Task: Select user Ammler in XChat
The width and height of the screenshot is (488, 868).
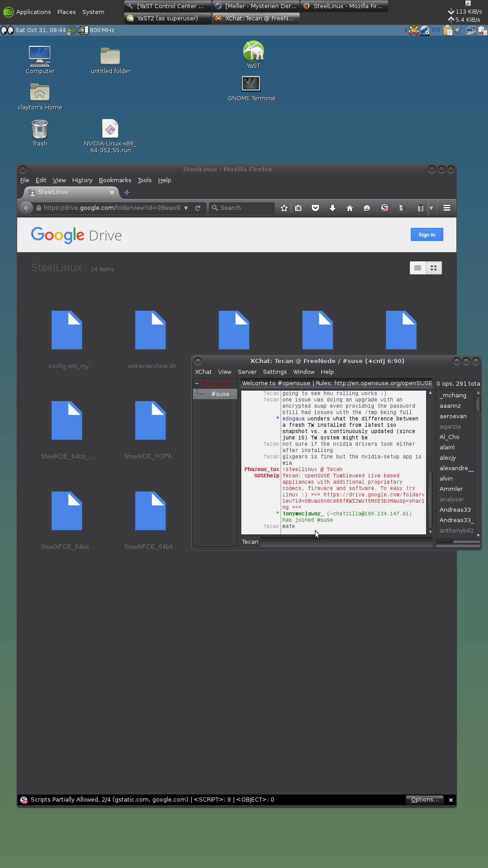Action: pos(451,489)
